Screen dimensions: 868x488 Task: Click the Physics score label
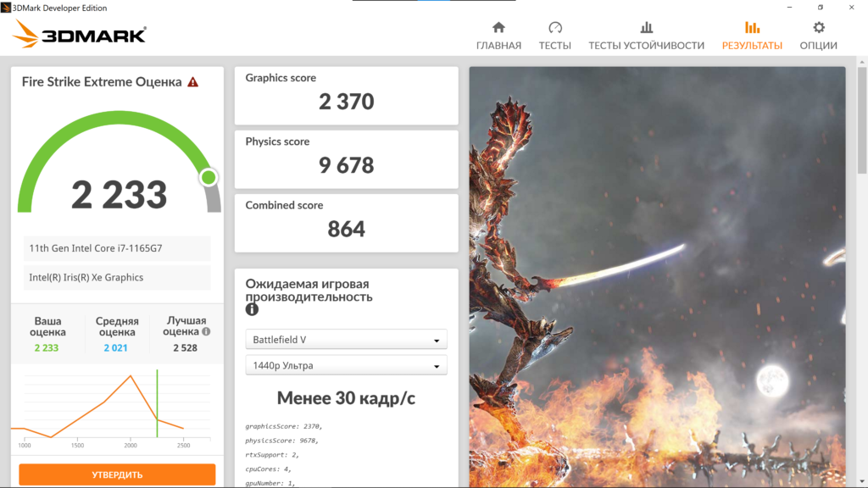coord(277,141)
